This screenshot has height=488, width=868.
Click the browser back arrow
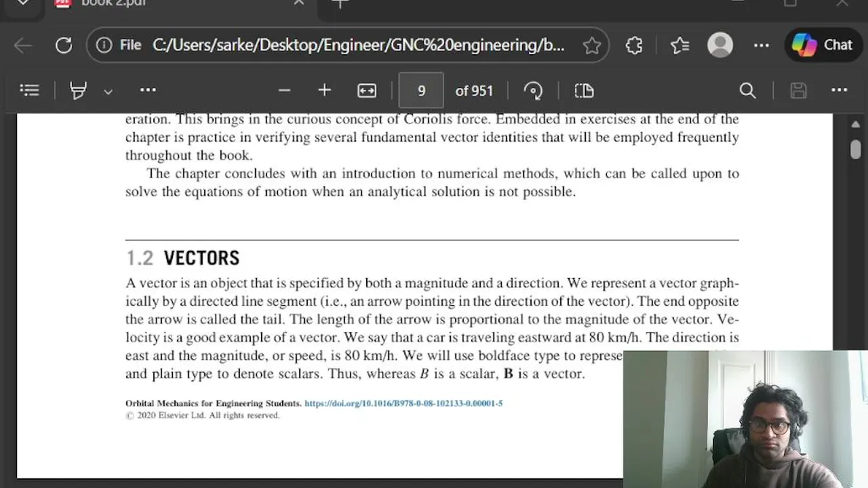(x=23, y=45)
